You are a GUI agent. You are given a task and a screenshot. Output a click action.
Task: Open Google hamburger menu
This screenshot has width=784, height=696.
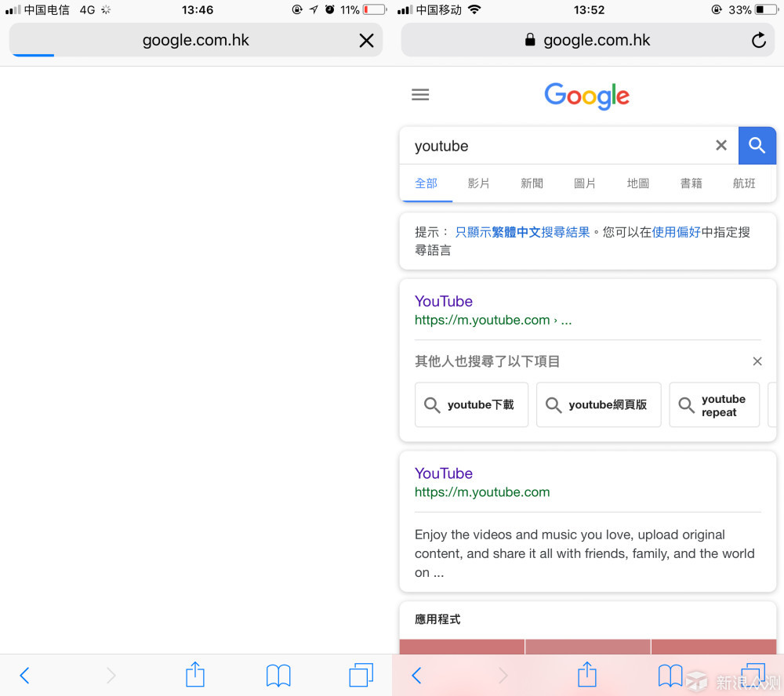click(420, 95)
